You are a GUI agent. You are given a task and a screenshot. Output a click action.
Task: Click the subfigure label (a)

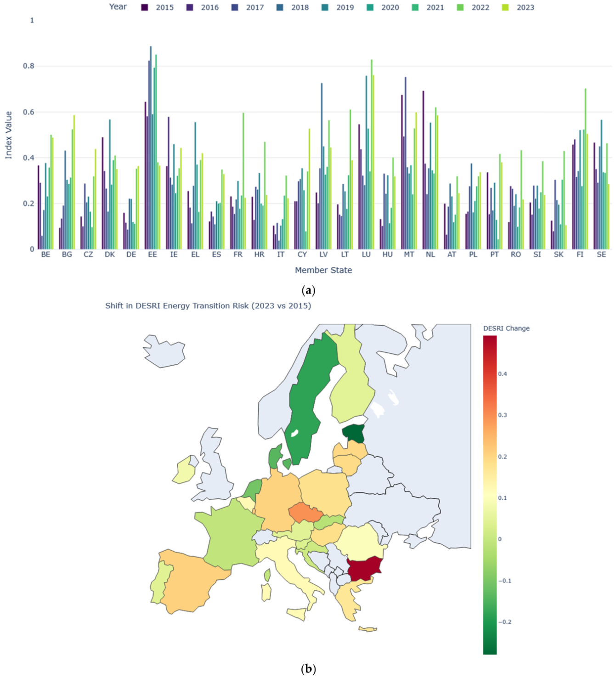click(x=308, y=290)
